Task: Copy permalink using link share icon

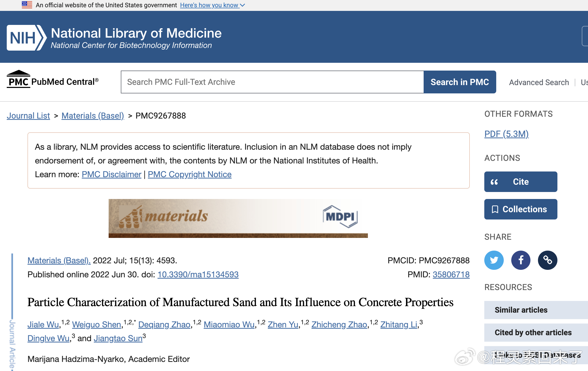Action: [547, 260]
